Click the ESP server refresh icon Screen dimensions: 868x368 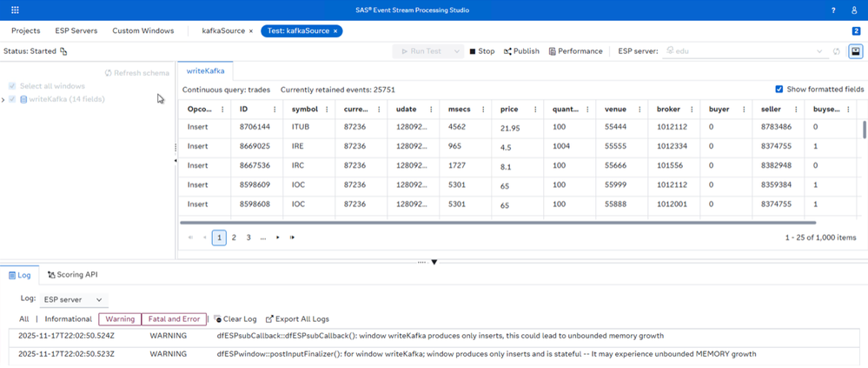(837, 51)
